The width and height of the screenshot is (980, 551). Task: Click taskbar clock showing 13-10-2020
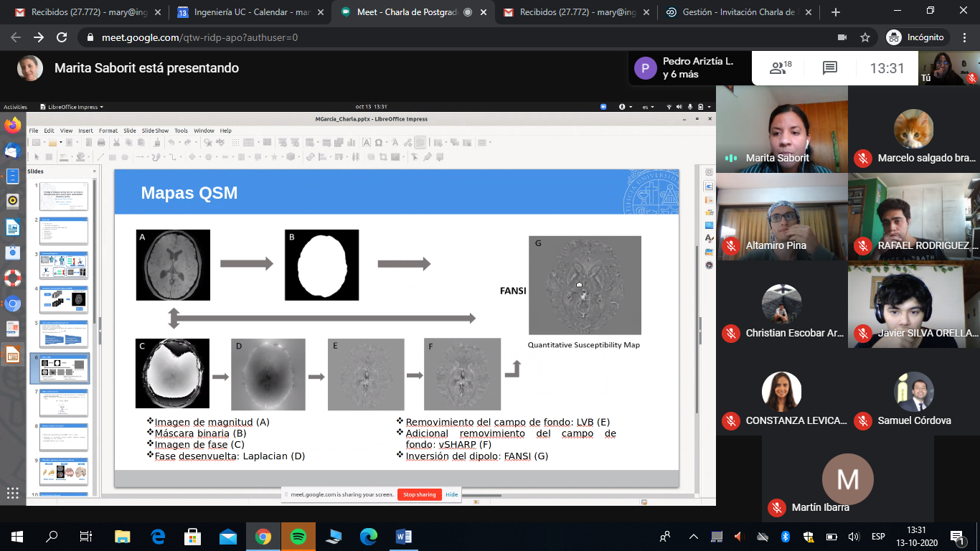[916, 537]
